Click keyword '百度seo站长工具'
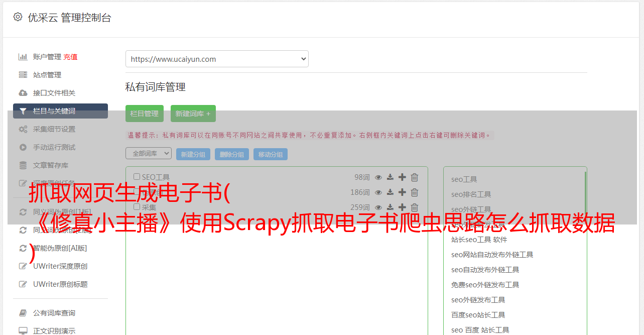The height and width of the screenshot is (335, 644). (x=478, y=315)
